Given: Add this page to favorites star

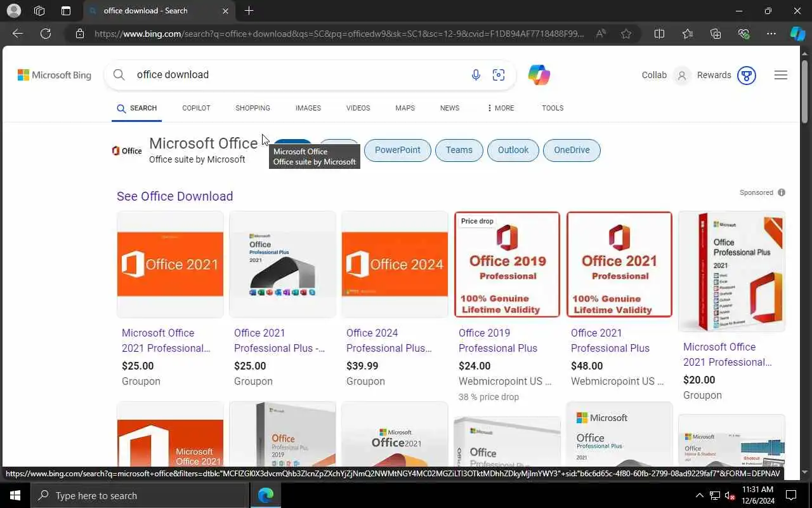Looking at the screenshot, I should pos(626,34).
